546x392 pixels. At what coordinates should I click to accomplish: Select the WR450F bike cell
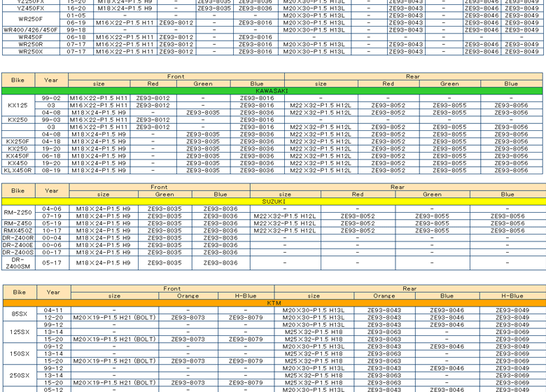point(31,37)
